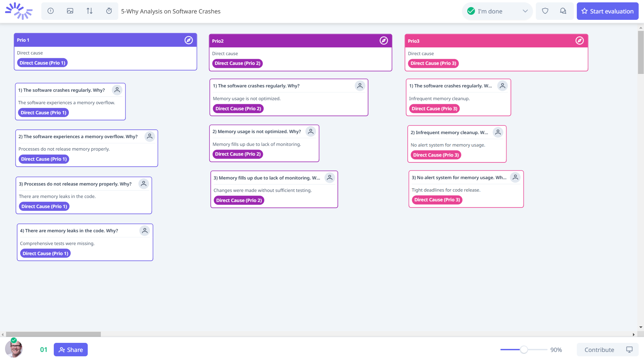
Task: Click Direct Cause (Prio 1) tag on 'memory overflow' answer card
Action: point(43,113)
